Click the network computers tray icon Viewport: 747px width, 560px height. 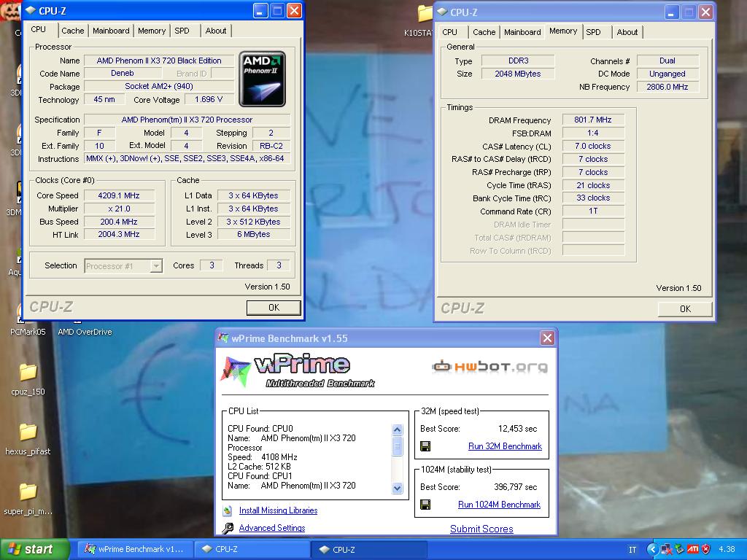667,550
